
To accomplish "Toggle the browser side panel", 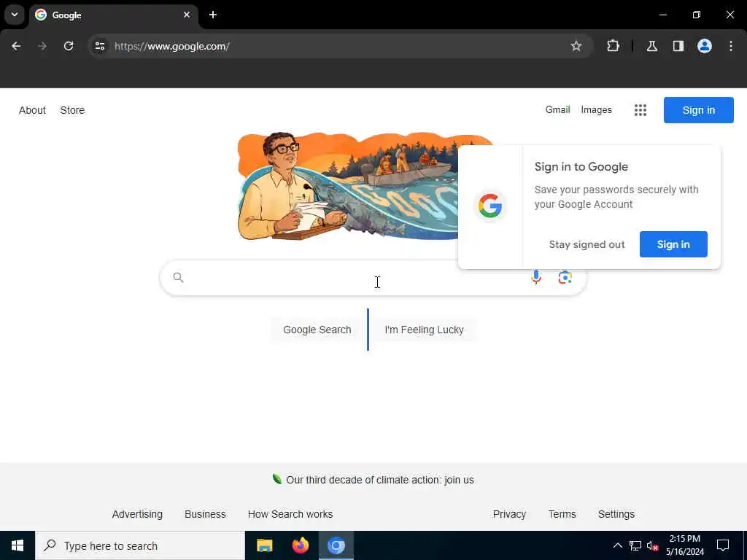I will tap(678, 46).
